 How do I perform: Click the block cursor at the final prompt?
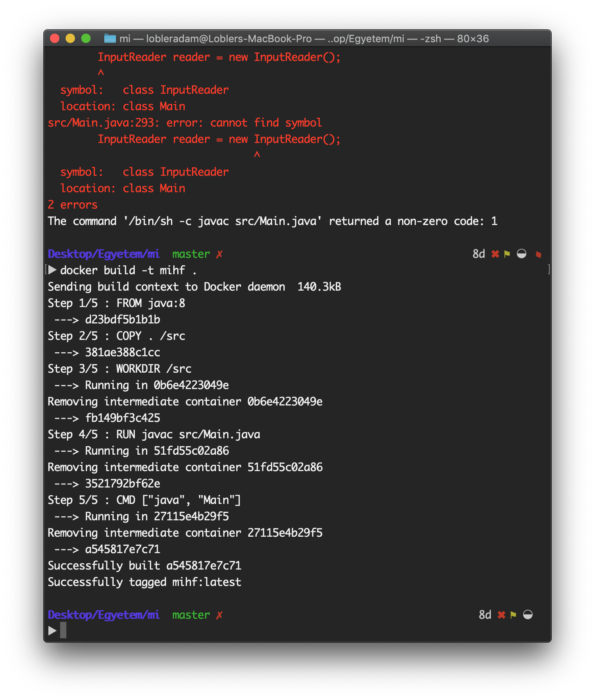[63, 630]
